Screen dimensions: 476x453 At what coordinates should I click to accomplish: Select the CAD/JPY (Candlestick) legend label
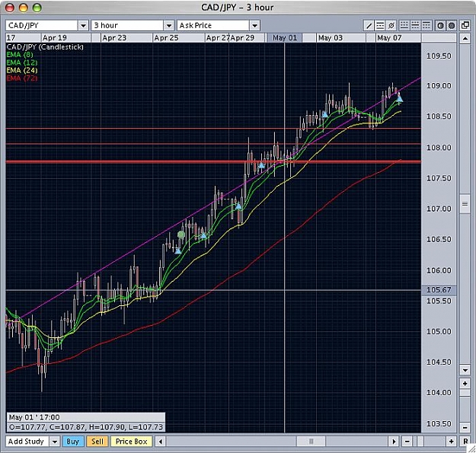tap(45, 47)
